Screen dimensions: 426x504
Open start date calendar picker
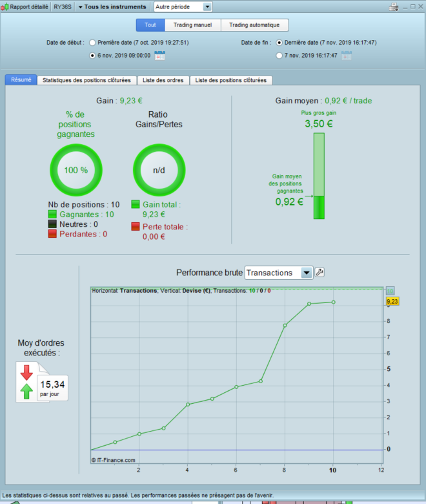[x=159, y=56]
